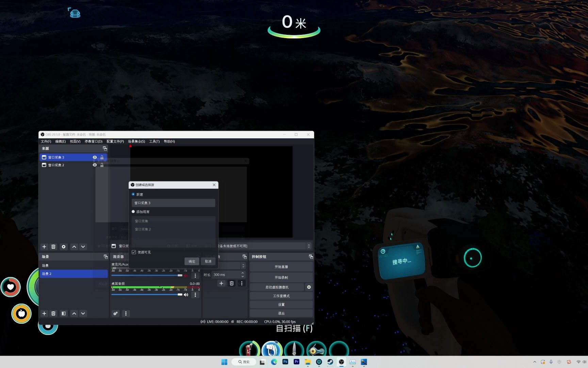Lock the 窗口采集 3 source
The width and height of the screenshot is (588, 368).
point(102,157)
